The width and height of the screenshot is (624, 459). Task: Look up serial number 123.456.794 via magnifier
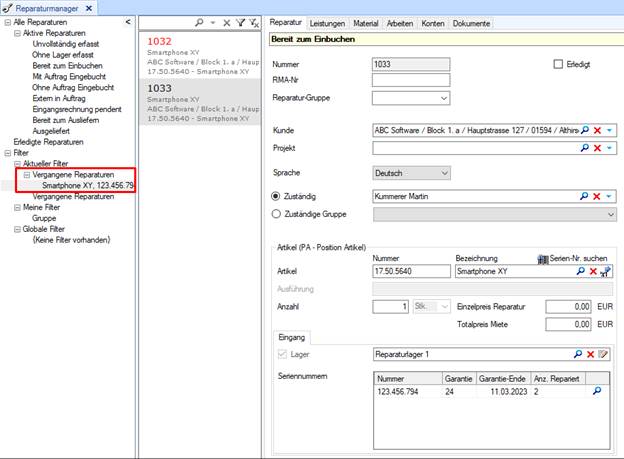597,391
